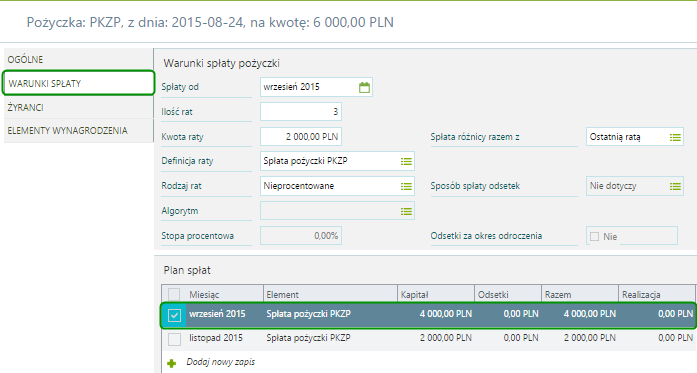Image resolution: width=697 pixels, height=373 pixels.
Task: Switch to the ŻYRANCI tab
Action: point(78,107)
